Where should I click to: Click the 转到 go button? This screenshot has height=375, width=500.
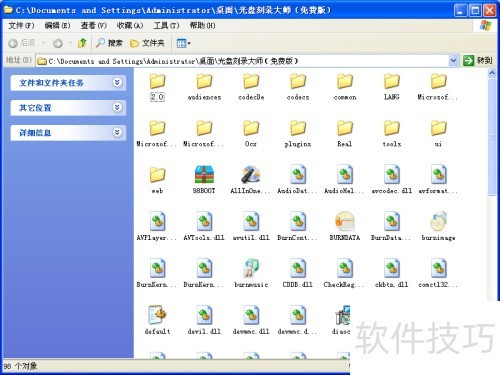[x=478, y=61]
